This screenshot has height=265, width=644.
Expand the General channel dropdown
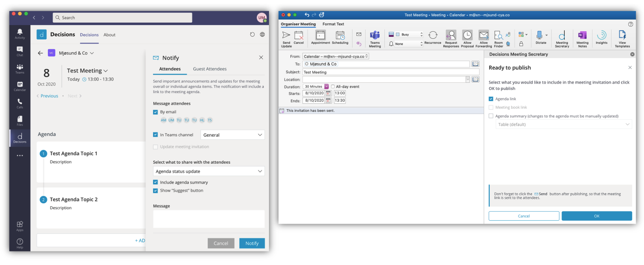[x=233, y=135]
